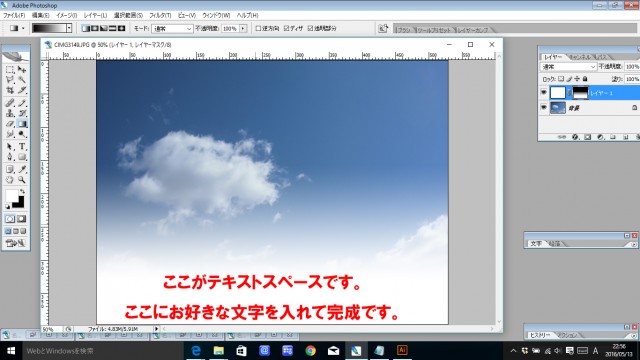Screen dimensions: 640x360
Task: Open the opacity slider arrow in options bar
Action: (243, 29)
